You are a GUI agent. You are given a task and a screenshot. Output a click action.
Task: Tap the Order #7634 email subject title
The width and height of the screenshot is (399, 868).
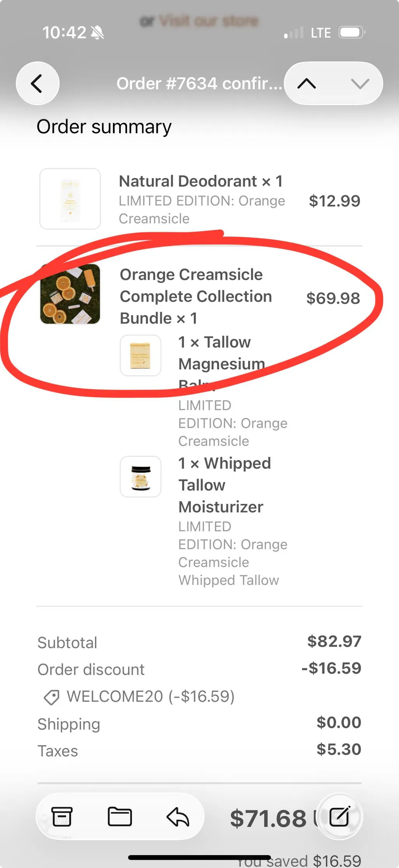pos(199,83)
